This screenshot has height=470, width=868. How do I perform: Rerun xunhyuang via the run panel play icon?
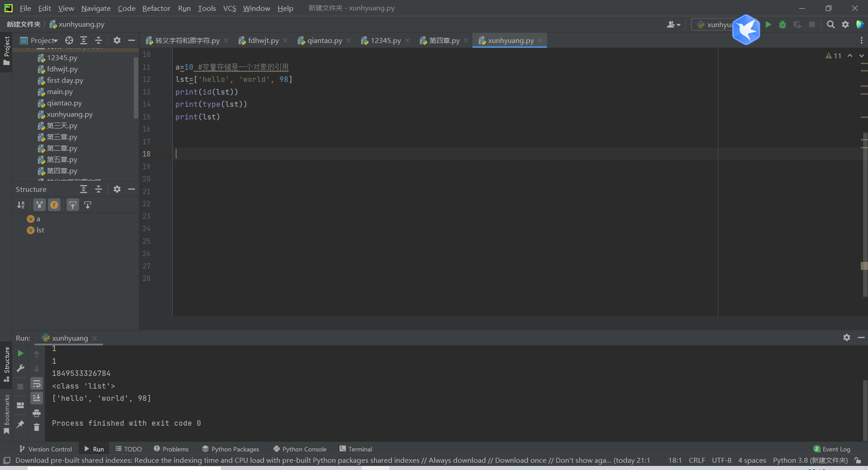coord(20,354)
